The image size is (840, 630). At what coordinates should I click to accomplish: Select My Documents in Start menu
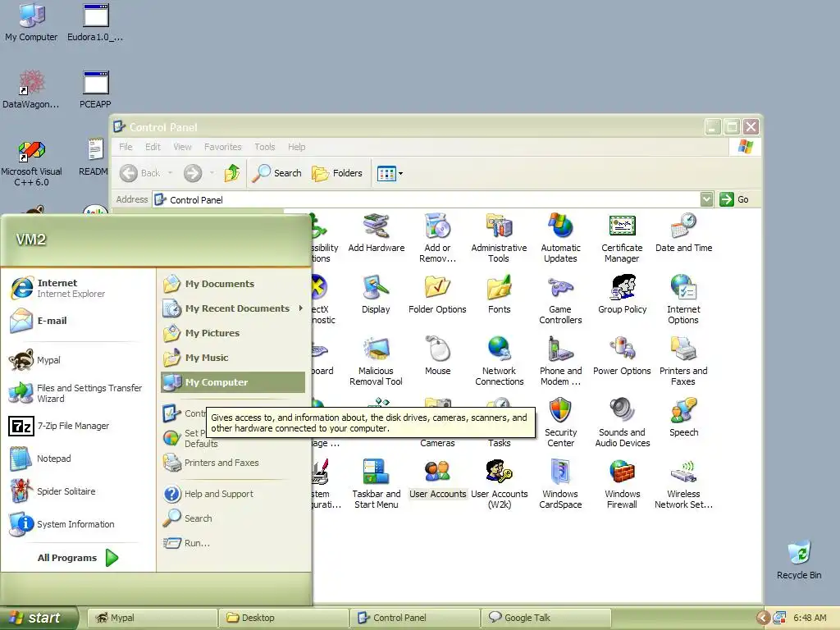coord(233,283)
